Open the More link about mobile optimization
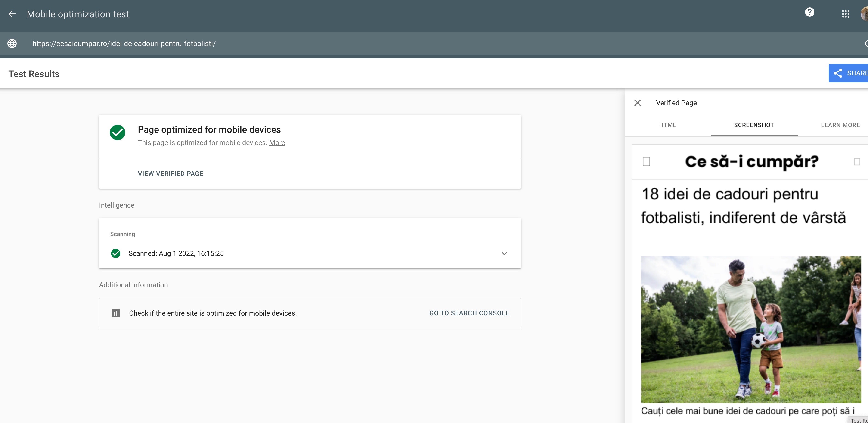 click(277, 143)
